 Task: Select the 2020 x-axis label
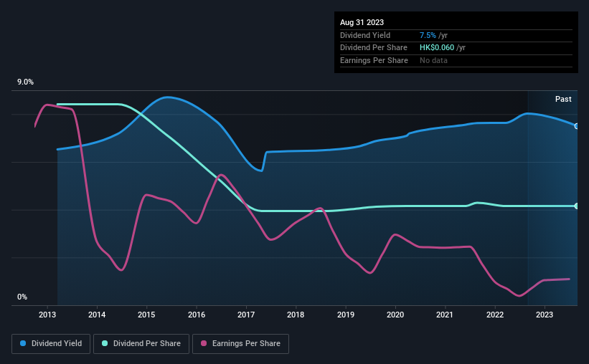tap(395, 315)
